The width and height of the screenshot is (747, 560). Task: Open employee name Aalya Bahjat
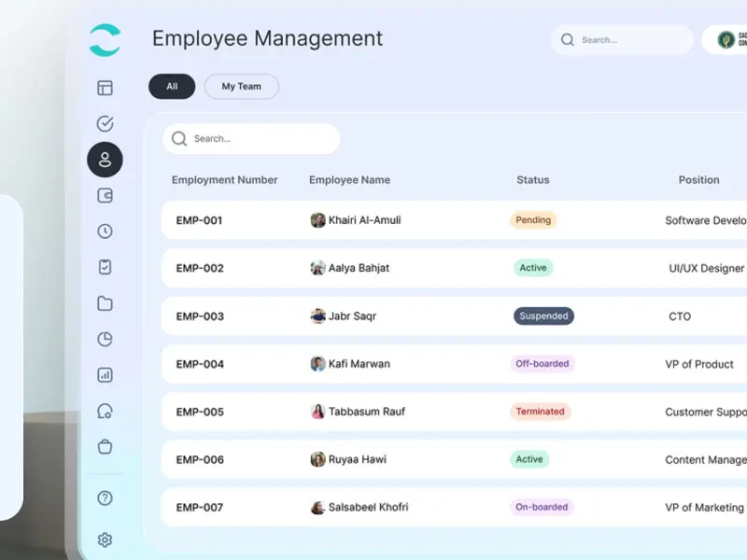click(359, 268)
